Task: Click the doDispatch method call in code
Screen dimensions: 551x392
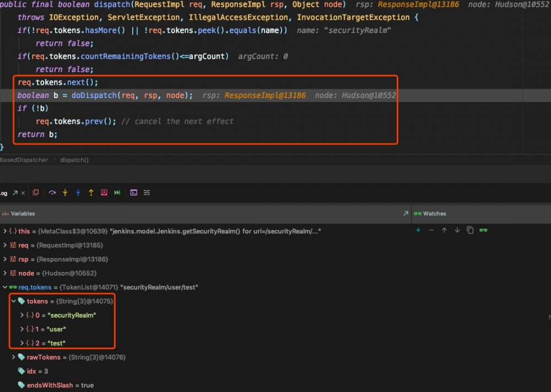Action: click(94, 95)
